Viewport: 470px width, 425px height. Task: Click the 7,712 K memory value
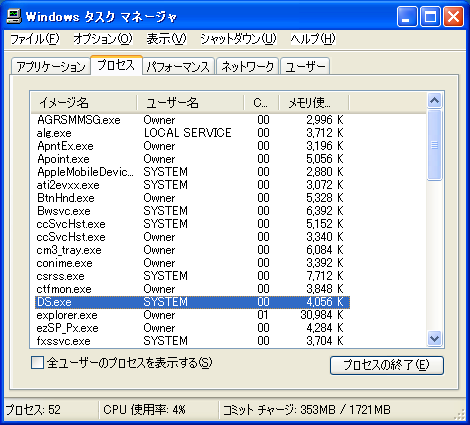[x=325, y=276]
